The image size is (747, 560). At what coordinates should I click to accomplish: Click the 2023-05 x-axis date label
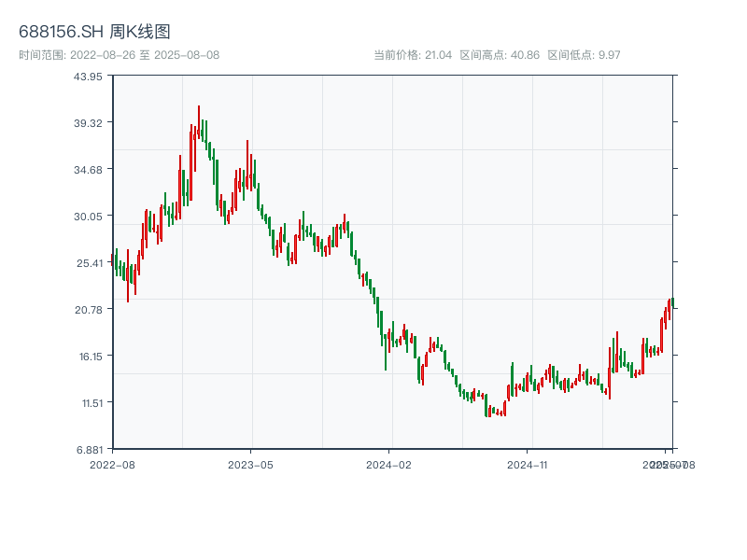click(x=250, y=464)
